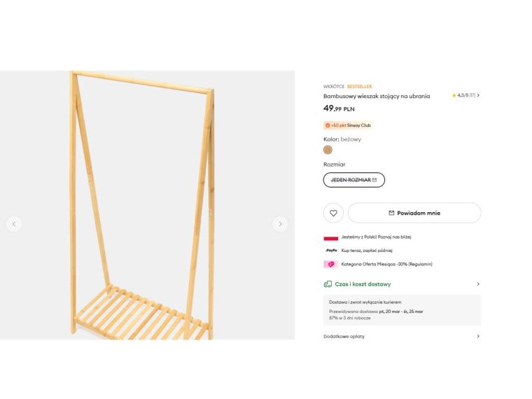The height and width of the screenshot is (399, 532).
Task: Add the product to favorites with the heart
Action: point(333,213)
